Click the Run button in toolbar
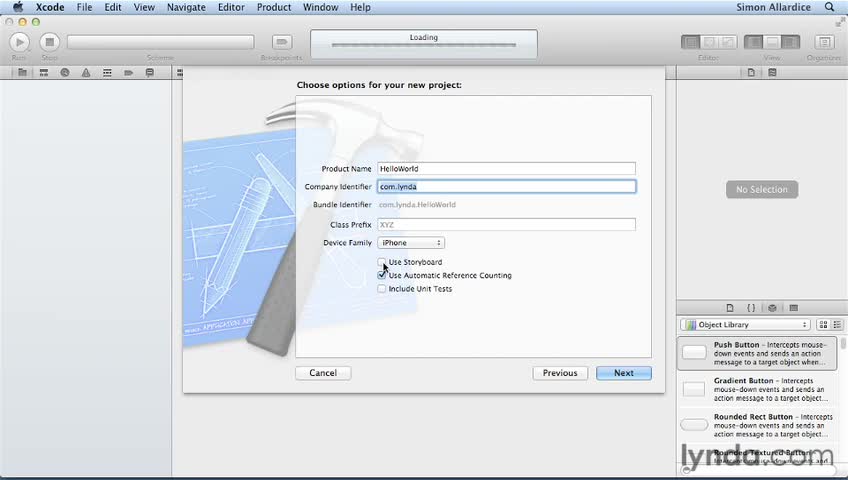The height and width of the screenshot is (480, 848). tap(19, 42)
